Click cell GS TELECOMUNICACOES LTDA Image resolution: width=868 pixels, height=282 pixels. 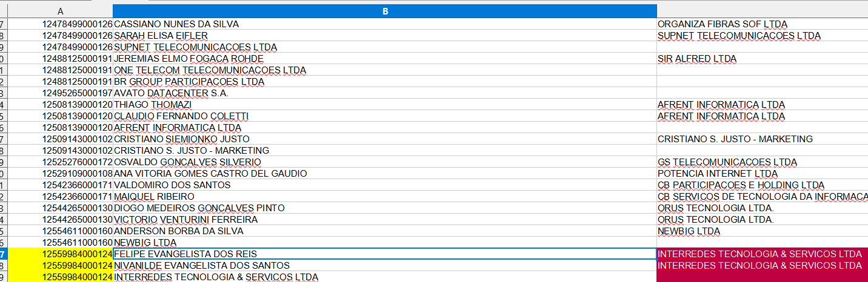pos(763,162)
